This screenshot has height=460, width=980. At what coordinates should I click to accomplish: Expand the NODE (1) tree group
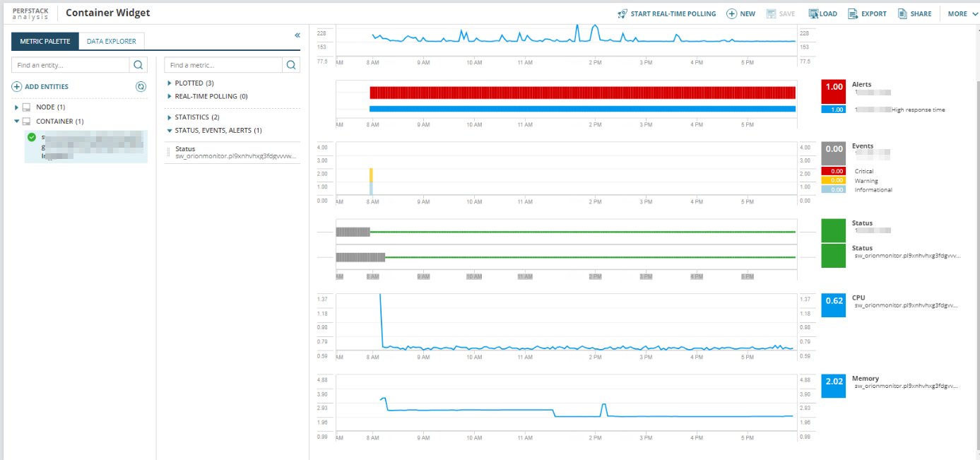[x=17, y=107]
